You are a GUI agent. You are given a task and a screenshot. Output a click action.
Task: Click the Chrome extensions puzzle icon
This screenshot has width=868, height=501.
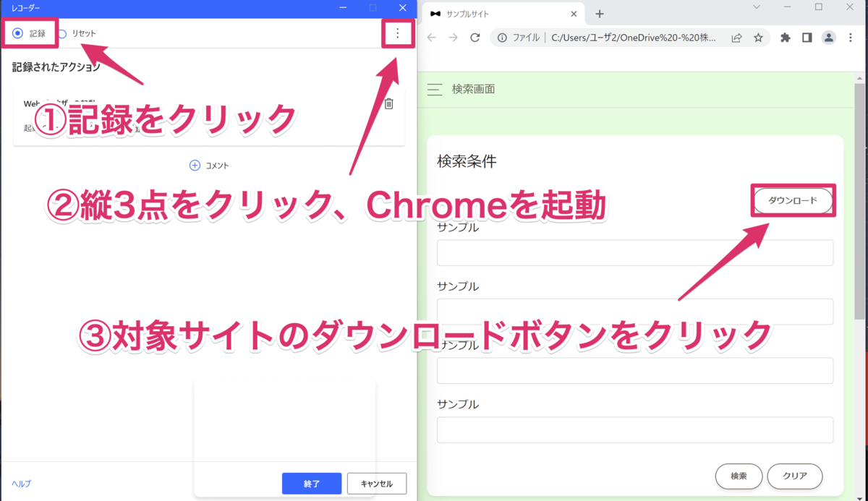coord(786,38)
